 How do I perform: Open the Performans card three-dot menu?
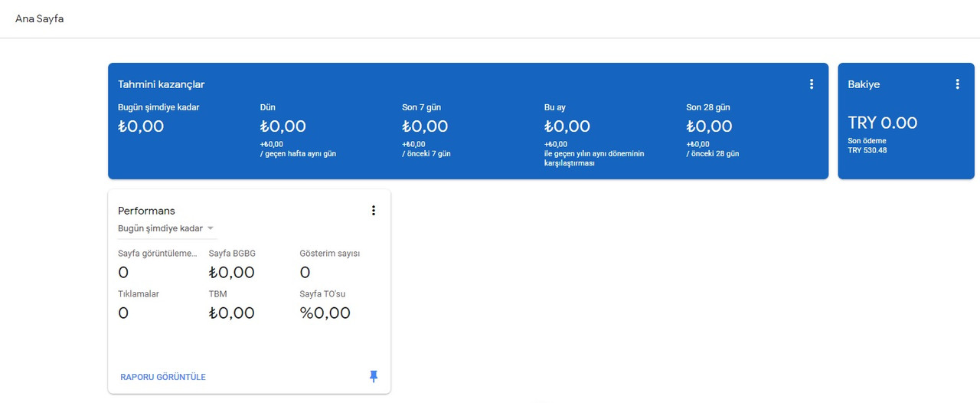374,211
